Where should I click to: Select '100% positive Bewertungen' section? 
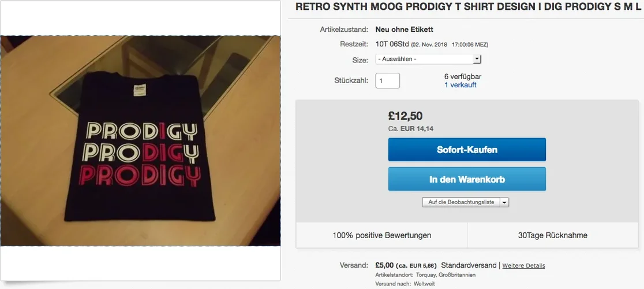(381, 235)
